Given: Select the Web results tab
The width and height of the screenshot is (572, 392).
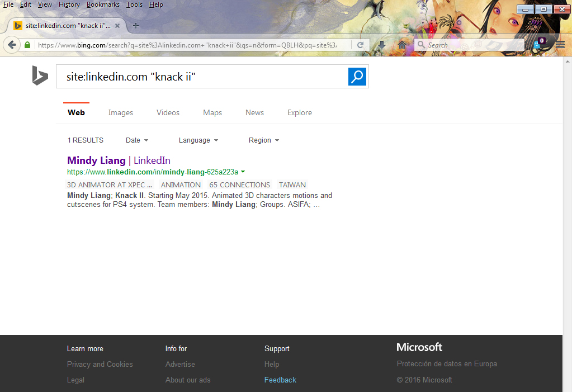Looking at the screenshot, I should coord(76,112).
